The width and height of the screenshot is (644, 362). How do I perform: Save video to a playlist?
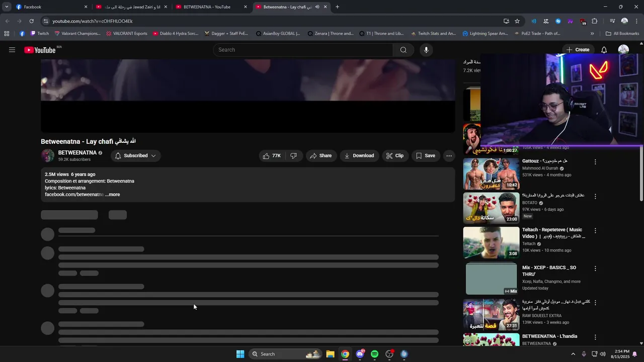425,156
